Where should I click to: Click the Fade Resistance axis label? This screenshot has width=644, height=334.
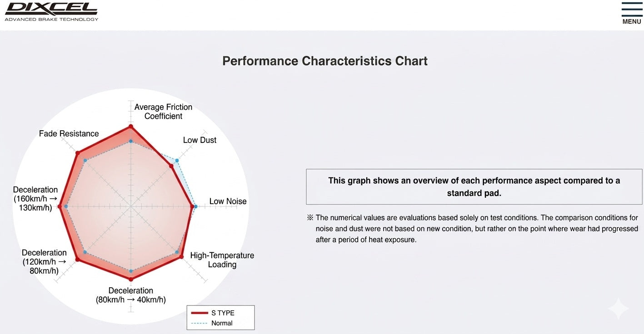[69, 133]
